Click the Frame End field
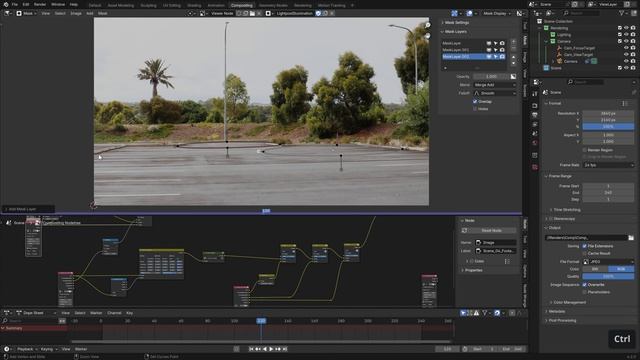Viewport: 640px width, 360px height. click(608, 193)
